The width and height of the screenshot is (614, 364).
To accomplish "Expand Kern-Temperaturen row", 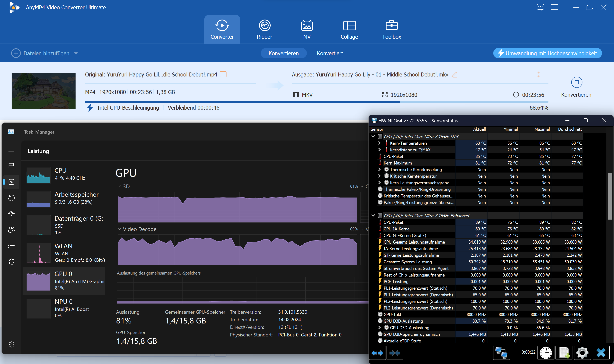I will click(379, 143).
